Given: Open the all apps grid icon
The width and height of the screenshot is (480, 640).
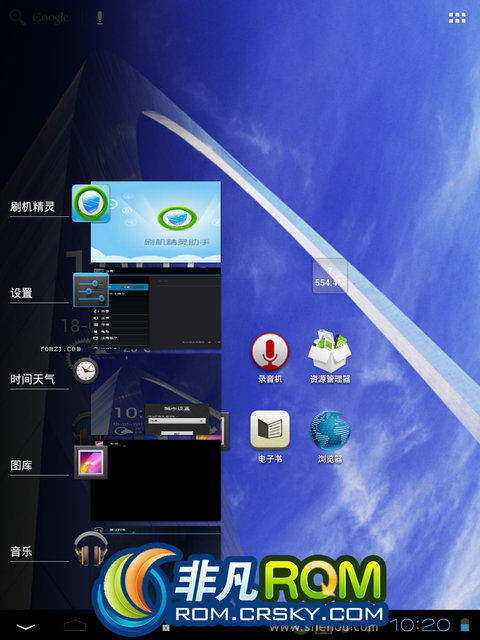Looking at the screenshot, I should click(x=457, y=18).
